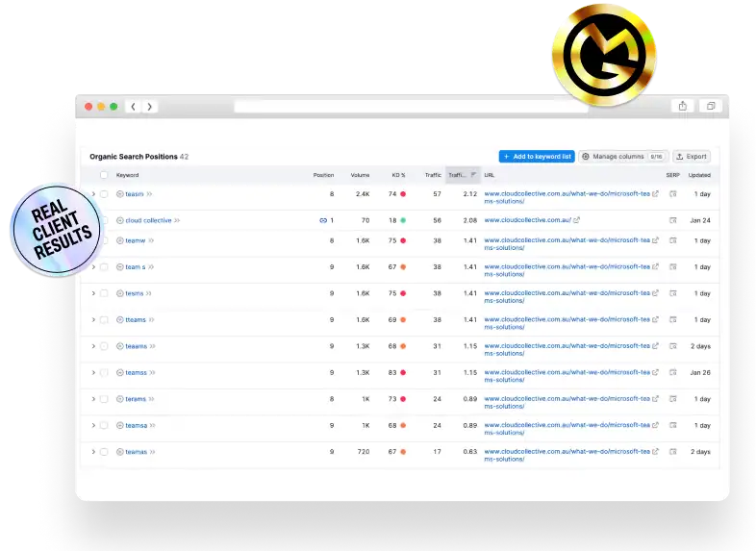Sort table by KD % column header

coord(398,175)
